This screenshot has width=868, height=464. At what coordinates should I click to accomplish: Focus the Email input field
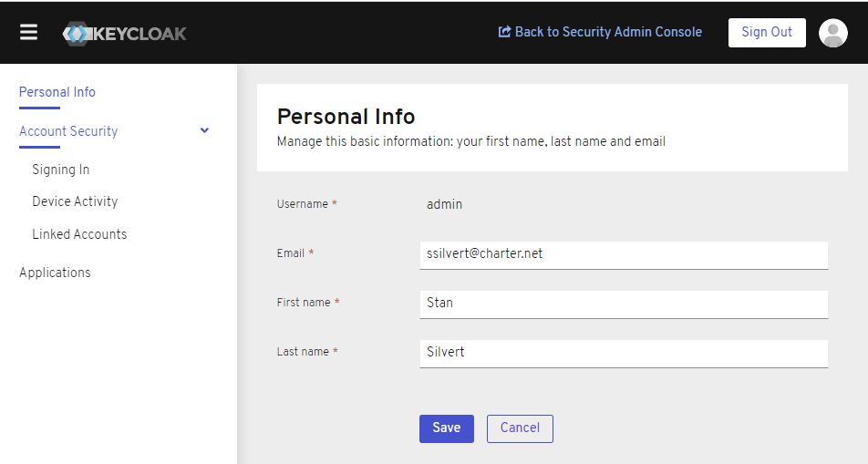(623, 254)
